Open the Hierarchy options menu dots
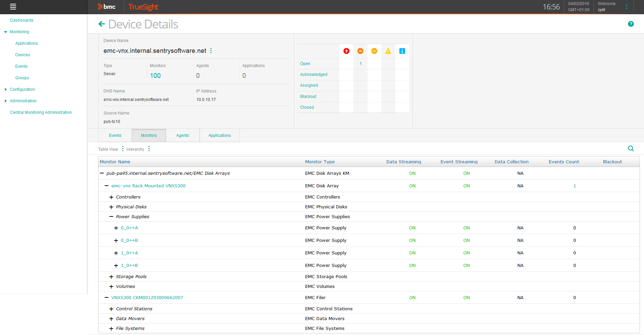The height and width of the screenshot is (335, 644). pos(149,149)
